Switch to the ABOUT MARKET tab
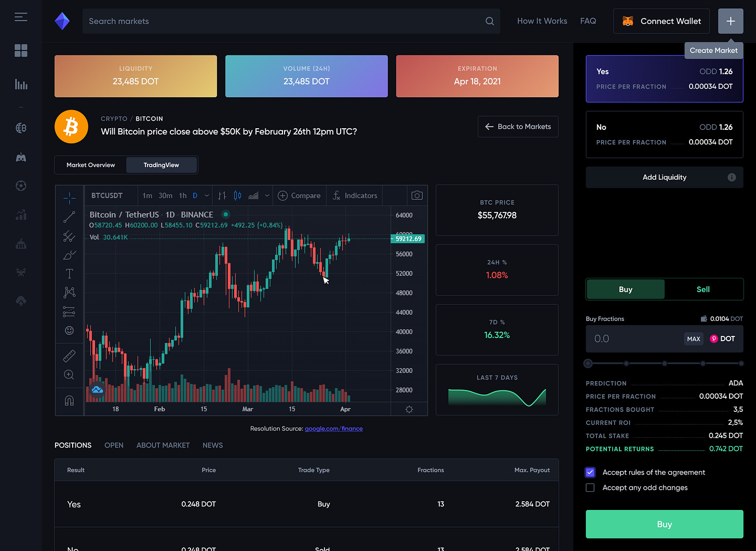 (163, 446)
